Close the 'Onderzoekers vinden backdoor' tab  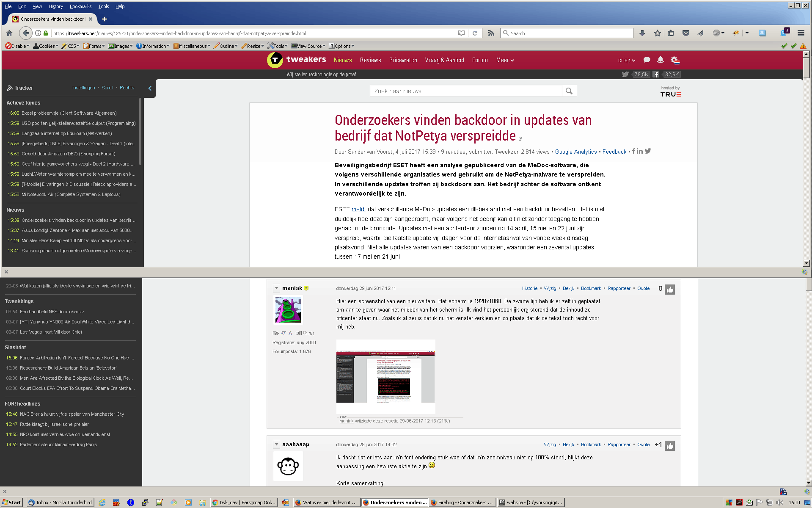(x=91, y=19)
